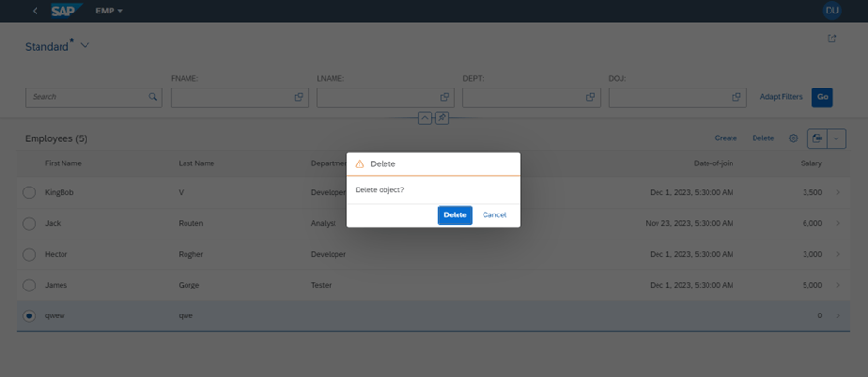The width and height of the screenshot is (868, 377).
Task: Click the Gorge last name cell
Action: (x=188, y=285)
